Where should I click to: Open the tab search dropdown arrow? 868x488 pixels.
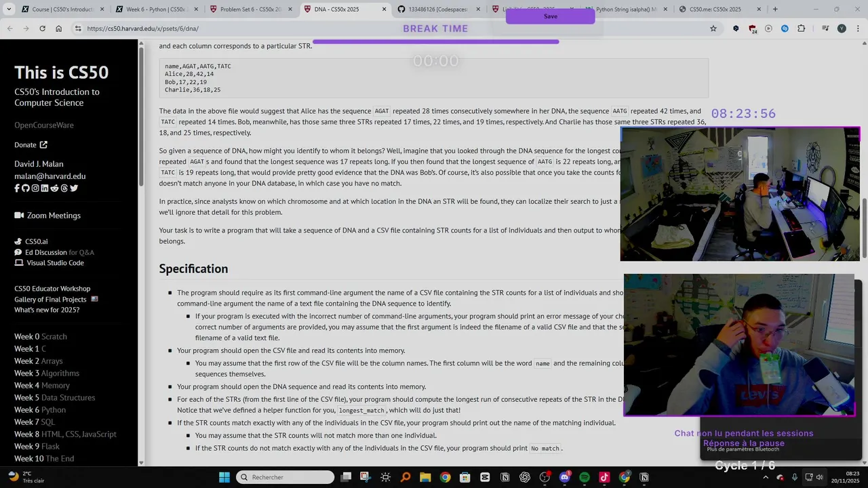[x=9, y=9]
